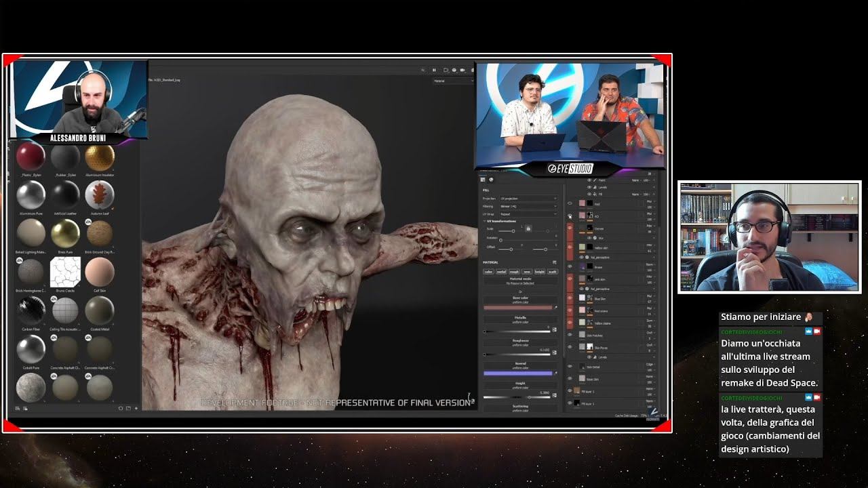The width and height of the screenshot is (868, 488).
Task: Click icon at end of Roughness slider
Action: pyautogui.click(x=554, y=354)
